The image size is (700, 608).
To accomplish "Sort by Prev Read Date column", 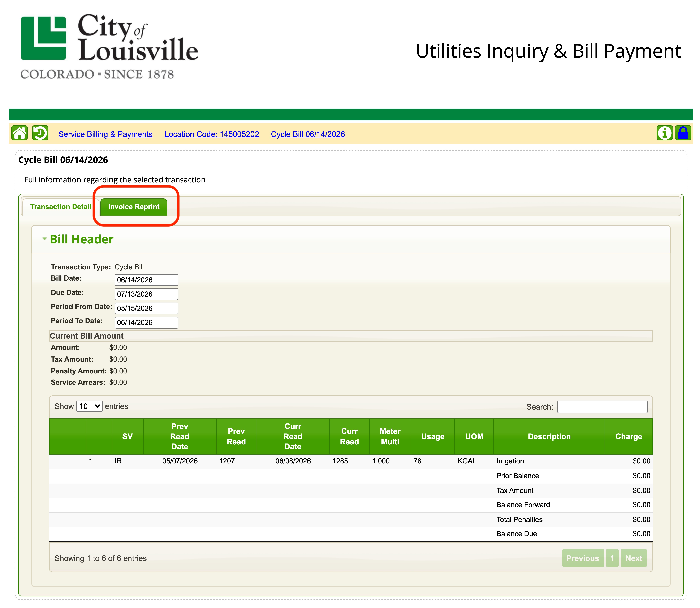I will 180,436.
